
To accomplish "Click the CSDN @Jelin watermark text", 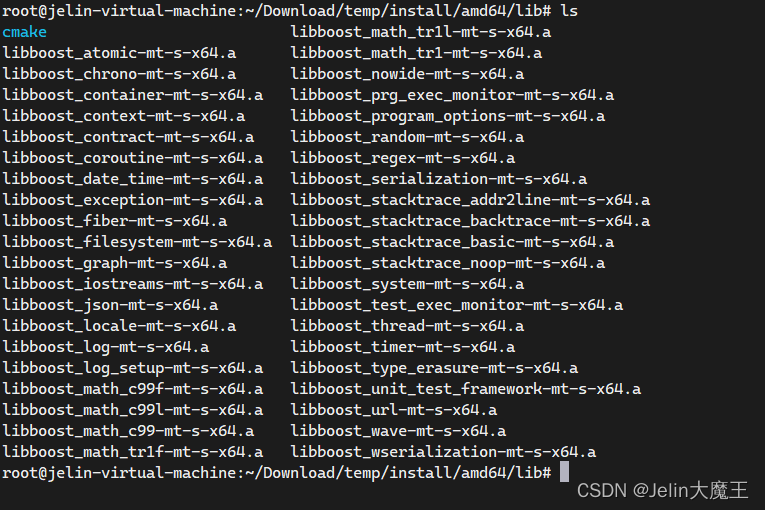I will pyautogui.click(x=663, y=490).
